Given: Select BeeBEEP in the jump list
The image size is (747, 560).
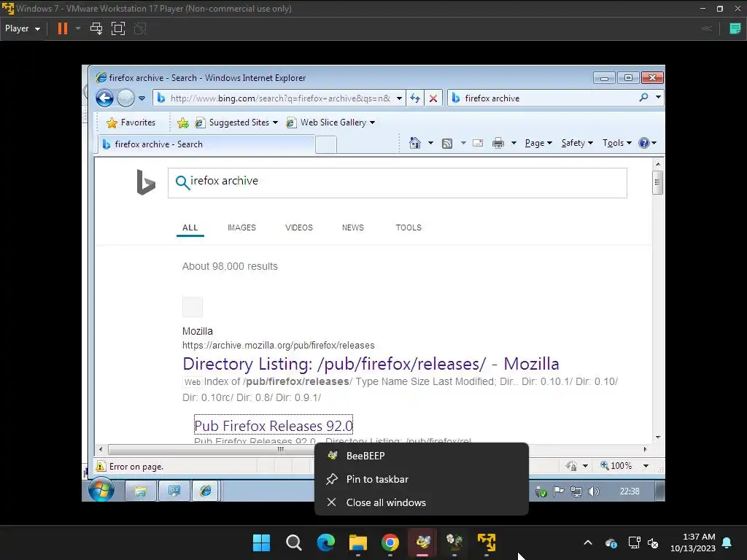Looking at the screenshot, I should click(x=421, y=456).
